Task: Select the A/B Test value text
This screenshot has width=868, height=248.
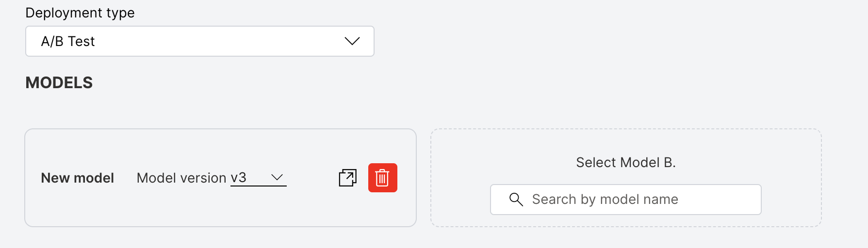Action: (68, 41)
